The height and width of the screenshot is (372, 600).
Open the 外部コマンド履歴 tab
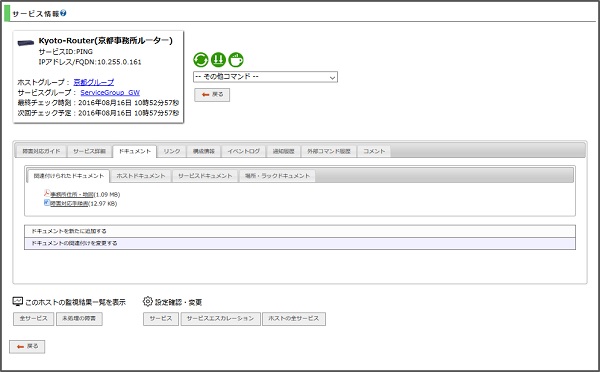pyautogui.click(x=329, y=152)
